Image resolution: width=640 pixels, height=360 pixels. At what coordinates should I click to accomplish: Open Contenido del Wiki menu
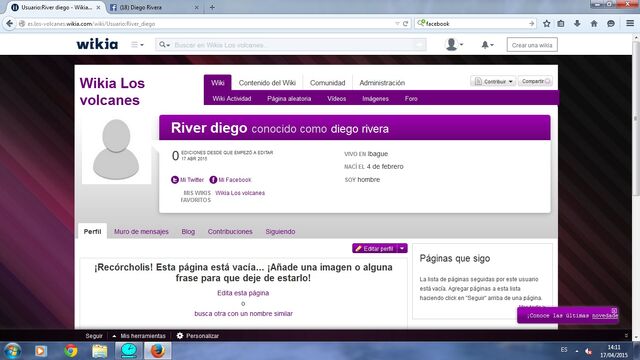[x=267, y=82]
